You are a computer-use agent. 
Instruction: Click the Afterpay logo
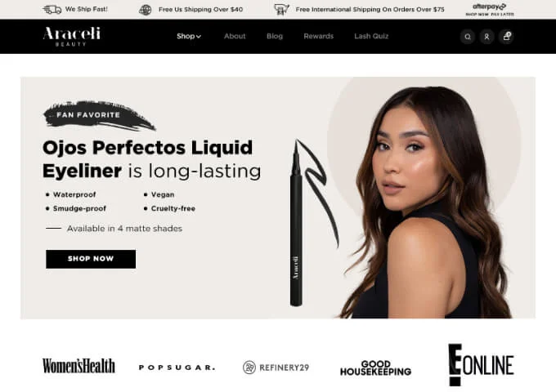tap(489, 10)
